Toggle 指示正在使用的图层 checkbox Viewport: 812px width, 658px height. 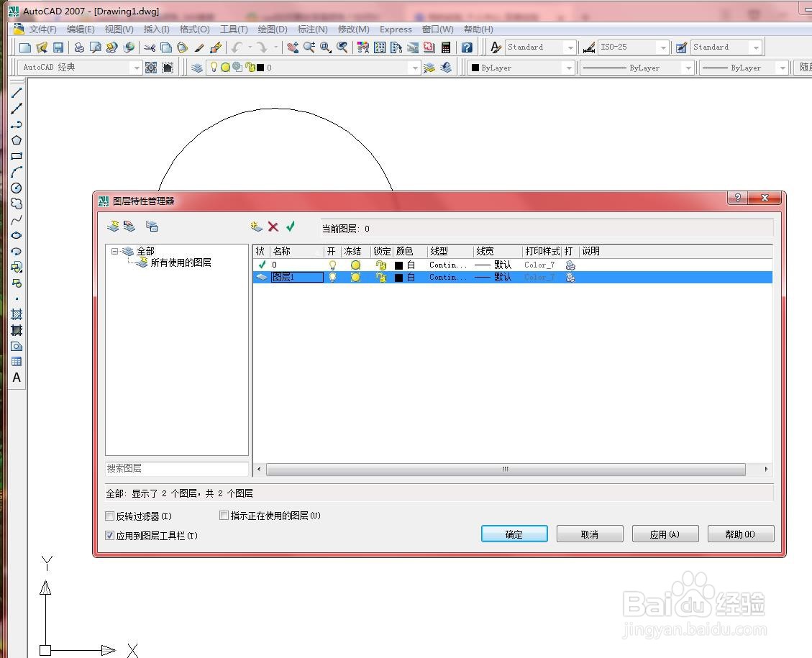click(224, 515)
